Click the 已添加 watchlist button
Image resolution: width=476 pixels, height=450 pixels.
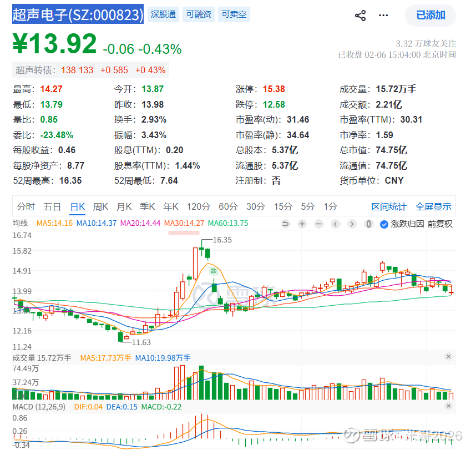[x=430, y=15]
